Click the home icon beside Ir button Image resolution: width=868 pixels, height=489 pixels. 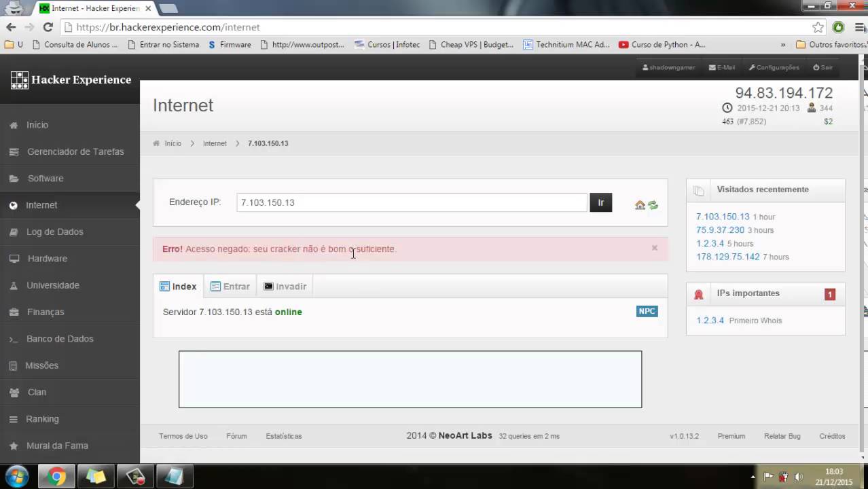tap(640, 205)
